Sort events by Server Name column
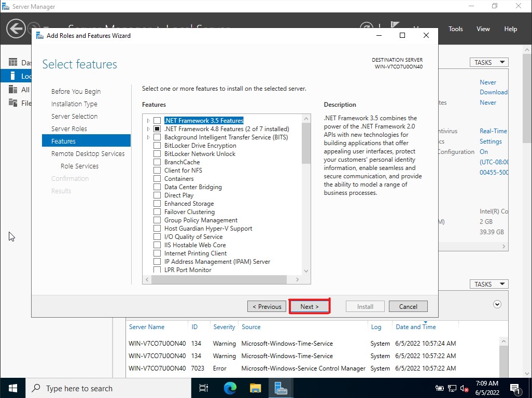This screenshot has width=532, height=398. (147, 327)
